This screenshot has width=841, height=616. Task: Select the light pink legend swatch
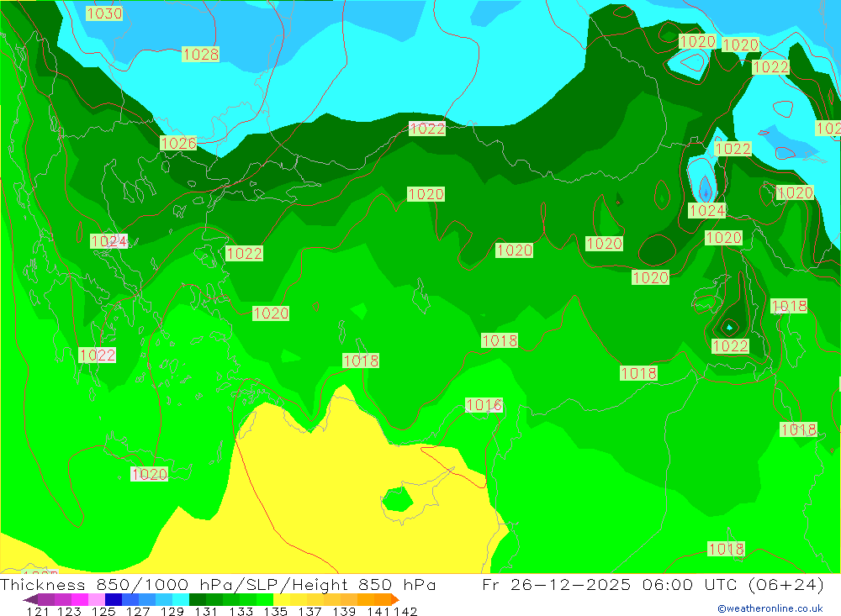tap(97, 599)
